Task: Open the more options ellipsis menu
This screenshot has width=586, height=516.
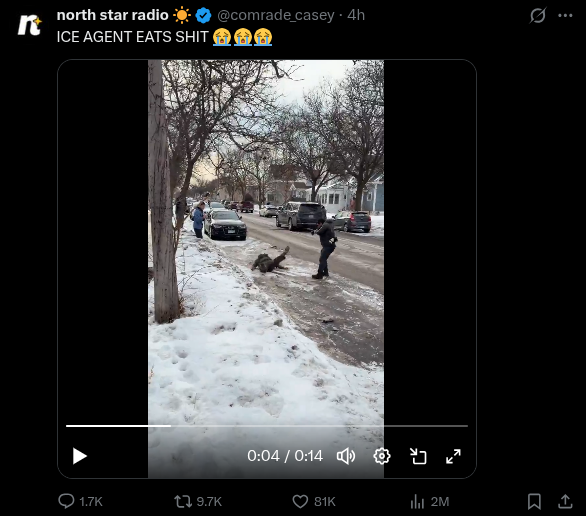Action: click(565, 15)
